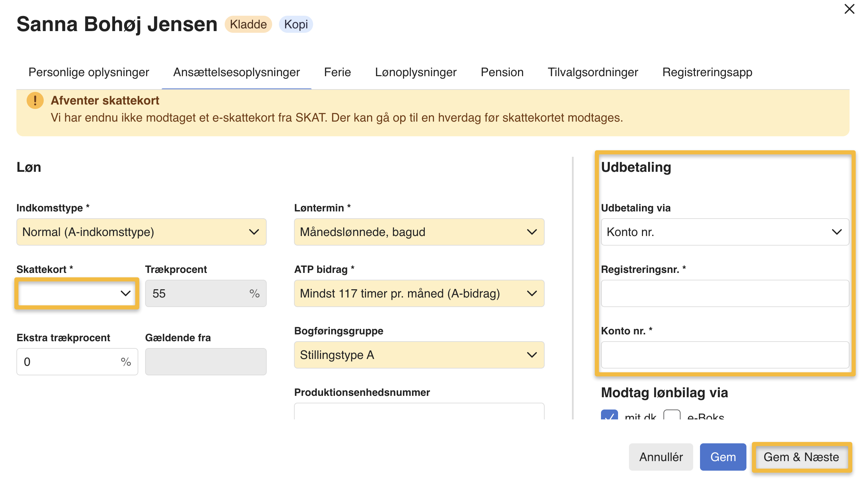Switch to the Registreringsapp tab
Viewport: 868px width, 485px height.
(x=707, y=72)
